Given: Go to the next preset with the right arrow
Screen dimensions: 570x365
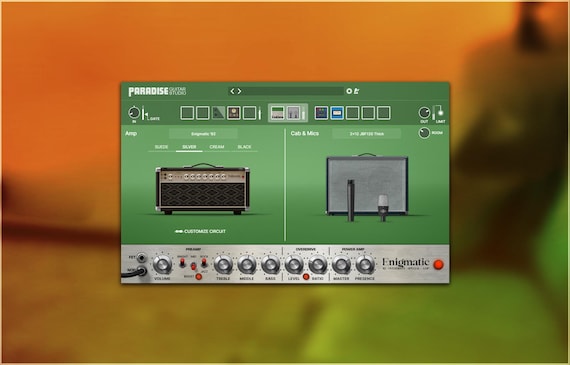Looking at the screenshot, I should (x=239, y=91).
